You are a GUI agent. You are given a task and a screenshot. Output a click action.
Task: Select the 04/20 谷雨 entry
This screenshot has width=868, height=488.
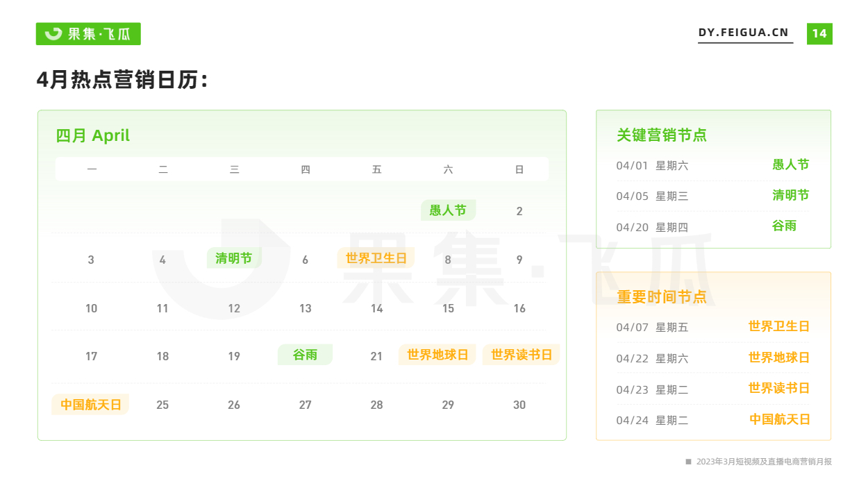tap(713, 226)
